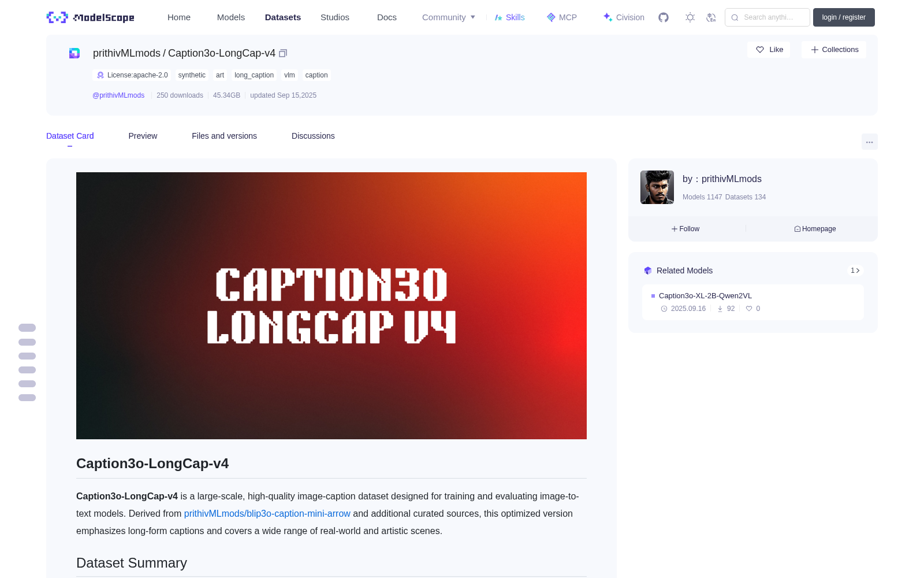924x578 pixels.
Task: Switch to the Discussions tab
Action: pos(313,136)
